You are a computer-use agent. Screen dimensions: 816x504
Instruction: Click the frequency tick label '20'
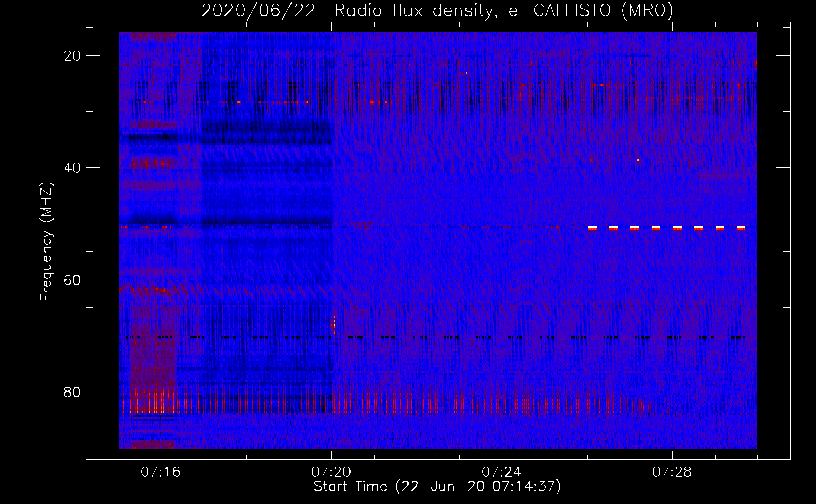73,56
